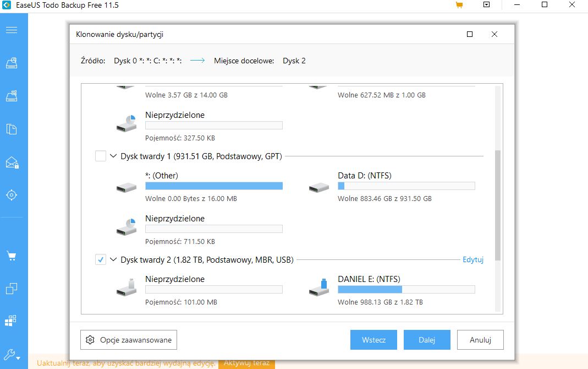
Task: Click the Dysk twardy 2 header text
Action: 207,260
